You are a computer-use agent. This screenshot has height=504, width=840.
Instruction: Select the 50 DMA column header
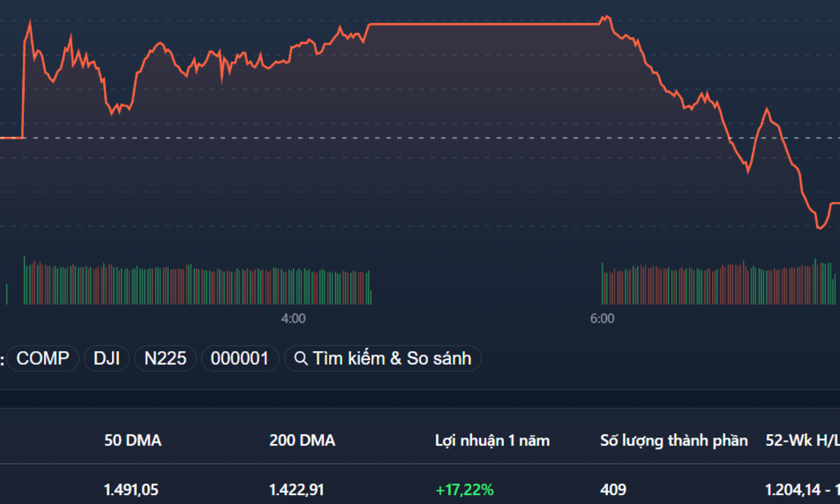[133, 440]
